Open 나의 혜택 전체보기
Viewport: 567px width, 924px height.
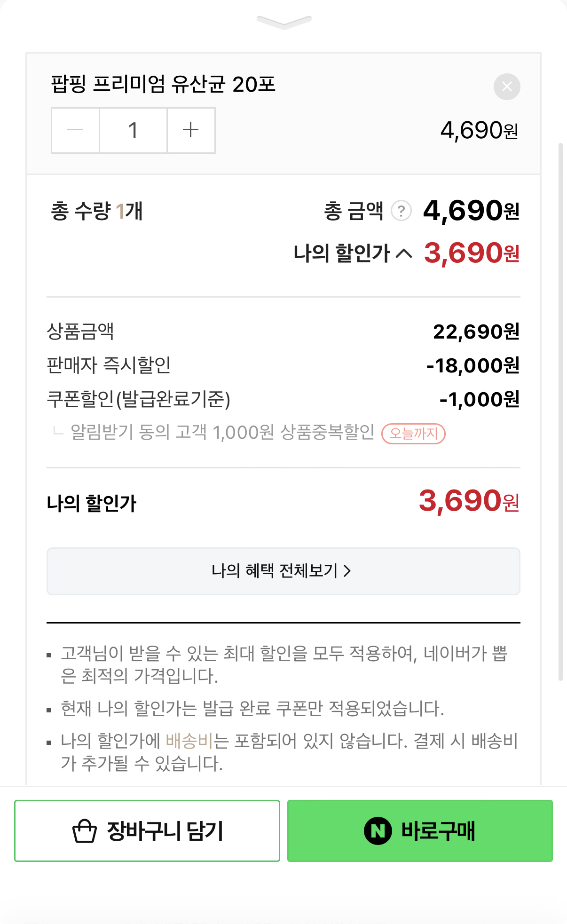[283, 571]
